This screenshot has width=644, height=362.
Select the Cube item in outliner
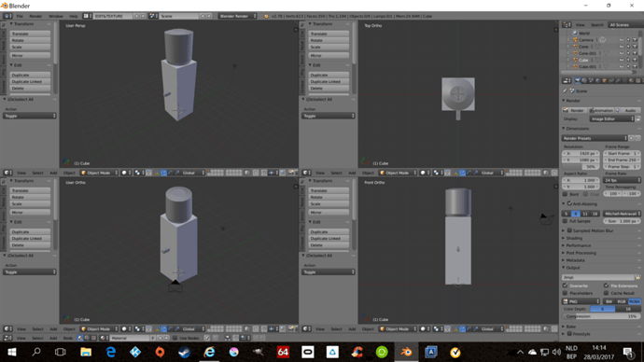click(x=583, y=60)
